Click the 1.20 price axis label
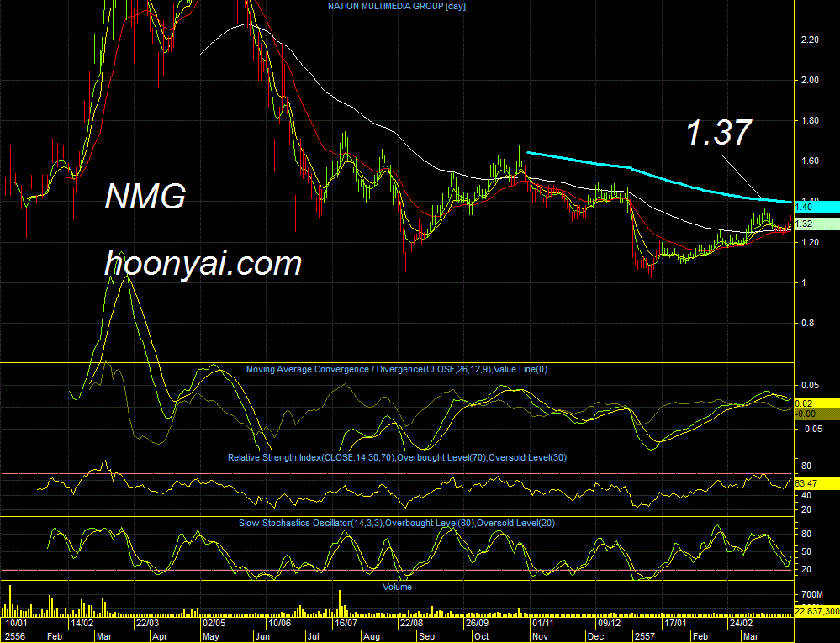This screenshot has width=840, height=643. coord(810,243)
